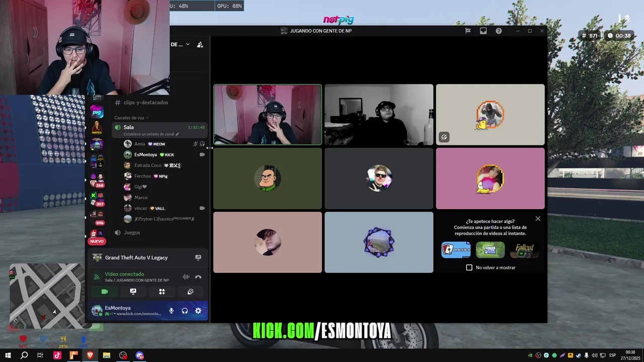Open File Explorer from the taskbar
Image resolution: width=644 pixels, height=362 pixels.
(107, 355)
